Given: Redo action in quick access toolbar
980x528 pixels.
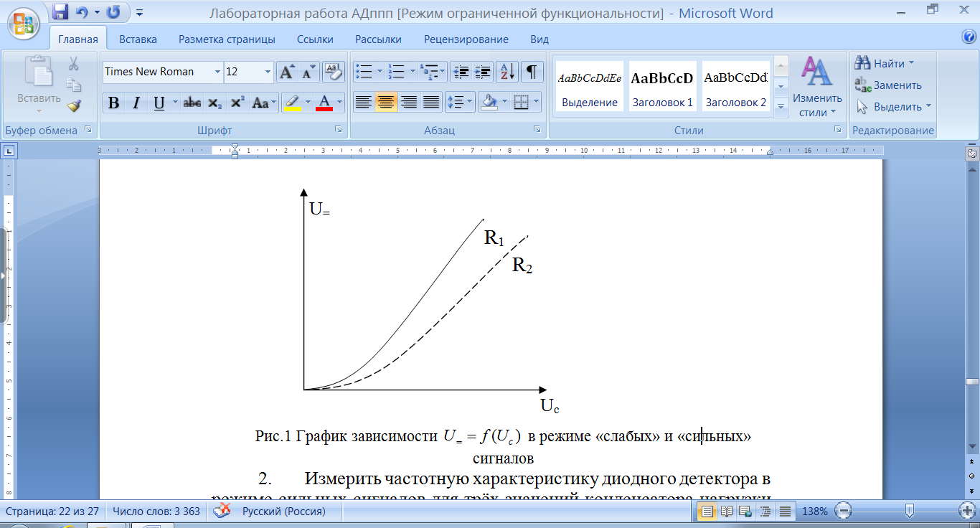Looking at the screenshot, I should click(113, 12).
